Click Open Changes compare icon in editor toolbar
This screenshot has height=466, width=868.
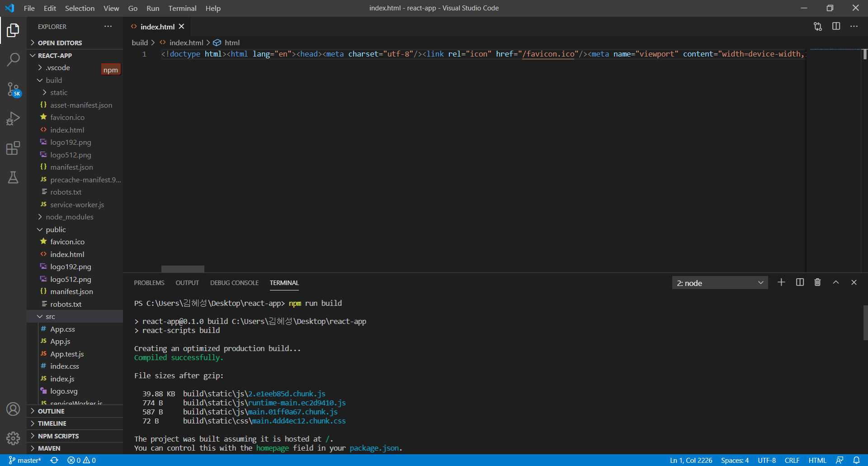pos(818,27)
